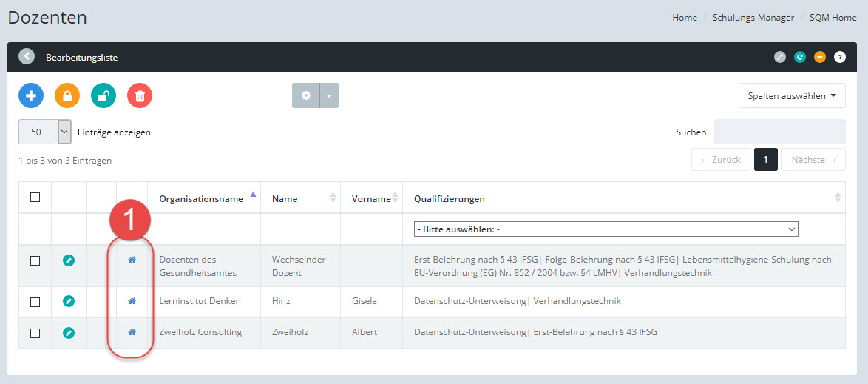The image size is (868, 384).
Task: Click into the Suchen search field
Action: 779,132
